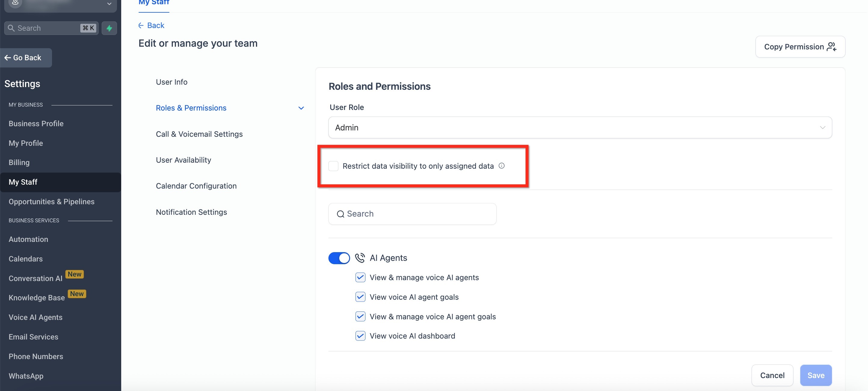Click the green lightning bolt quick-action icon
868x391 pixels.
point(109,28)
